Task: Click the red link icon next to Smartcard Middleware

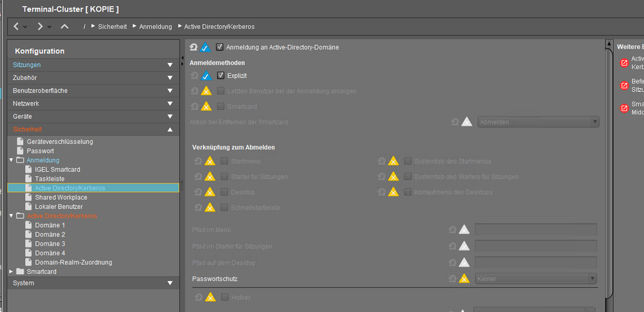Action: (623, 107)
